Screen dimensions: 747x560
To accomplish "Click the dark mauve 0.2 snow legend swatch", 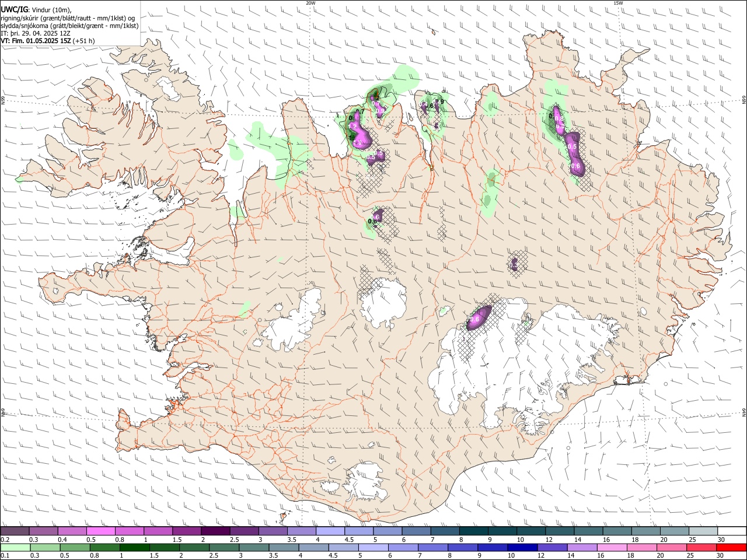I will pyautogui.click(x=15, y=531).
